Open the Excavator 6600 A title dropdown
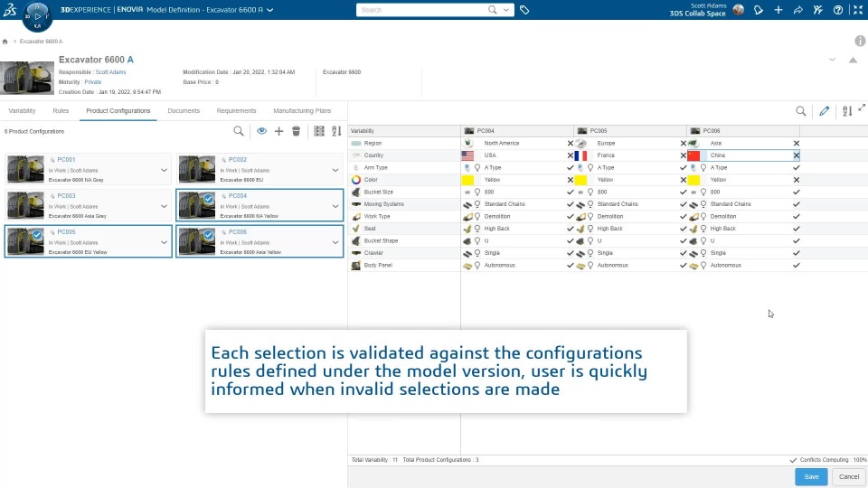 point(270,10)
